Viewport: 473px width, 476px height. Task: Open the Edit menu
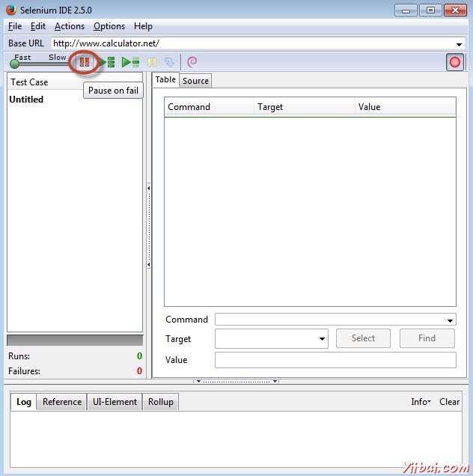tap(38, 26)
